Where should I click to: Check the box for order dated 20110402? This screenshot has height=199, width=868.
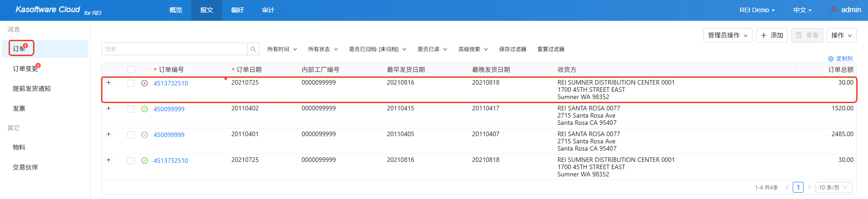coord(131,109)
